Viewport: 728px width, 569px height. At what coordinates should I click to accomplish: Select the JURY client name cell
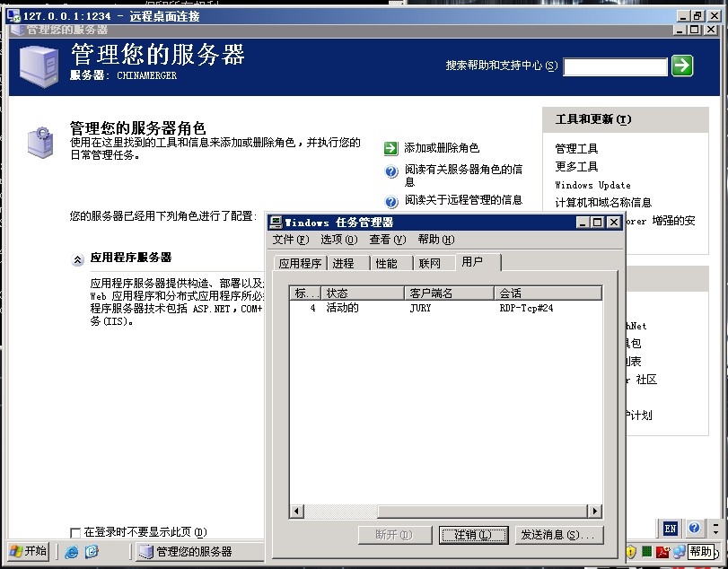pos(421,308)
